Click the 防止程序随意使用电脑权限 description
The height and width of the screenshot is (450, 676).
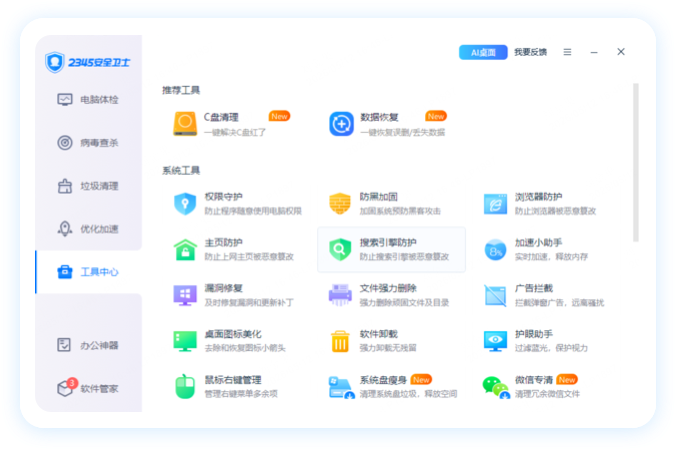click(253, 211)
